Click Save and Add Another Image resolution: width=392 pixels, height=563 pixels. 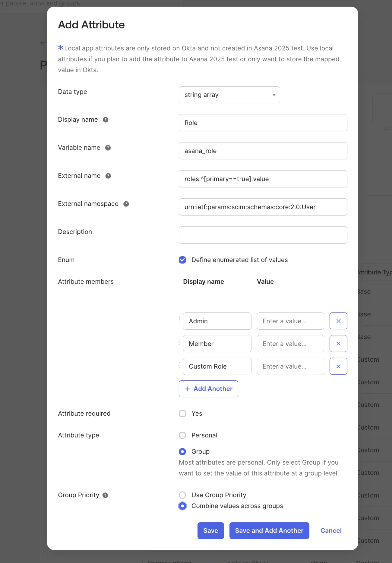[269, 531]
